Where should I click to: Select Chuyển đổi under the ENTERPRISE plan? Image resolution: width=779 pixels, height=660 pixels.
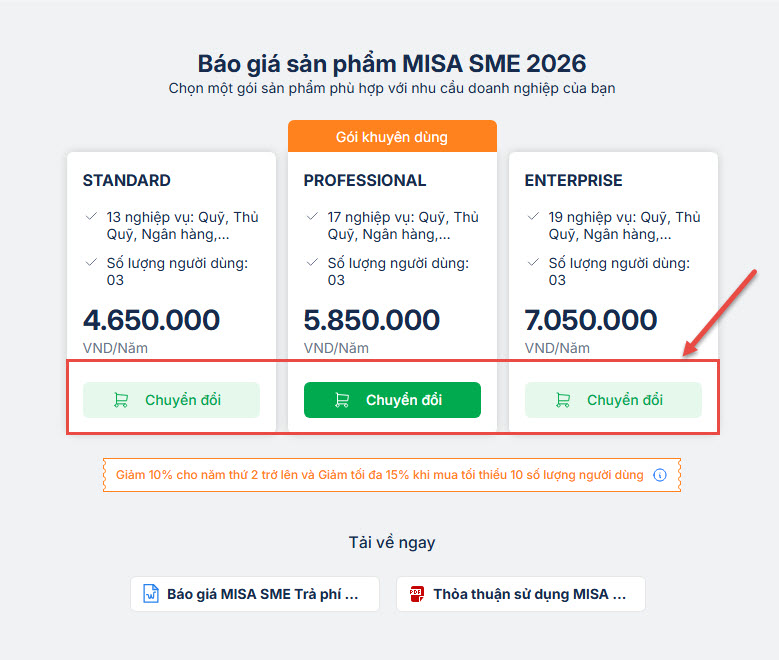(x=613, y=400)
